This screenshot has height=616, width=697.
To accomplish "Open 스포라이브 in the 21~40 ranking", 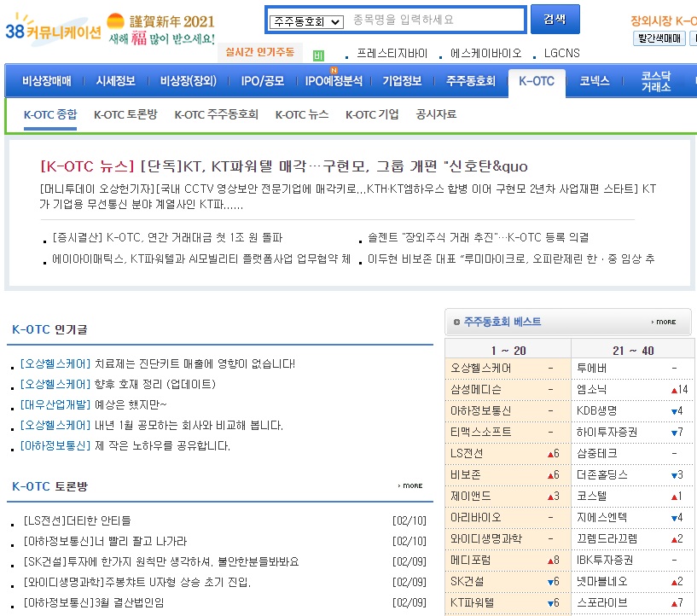I will [x=601, y=602].
